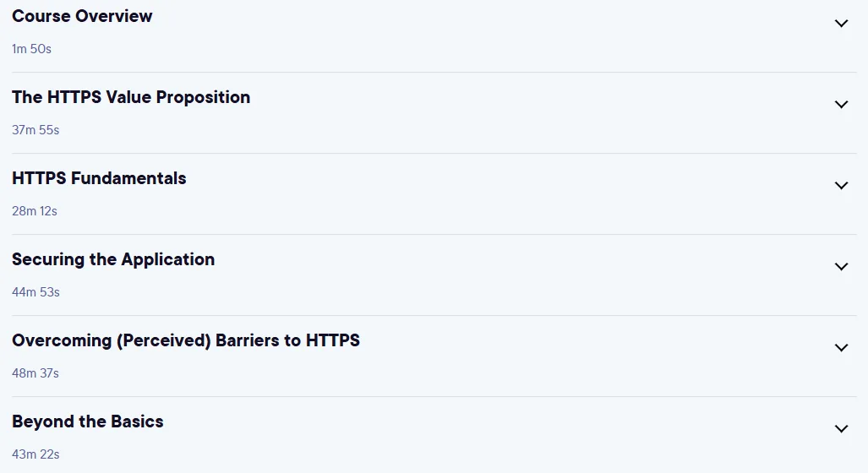
Task: Select the Course Overview section title
Action: coord(82,16)
